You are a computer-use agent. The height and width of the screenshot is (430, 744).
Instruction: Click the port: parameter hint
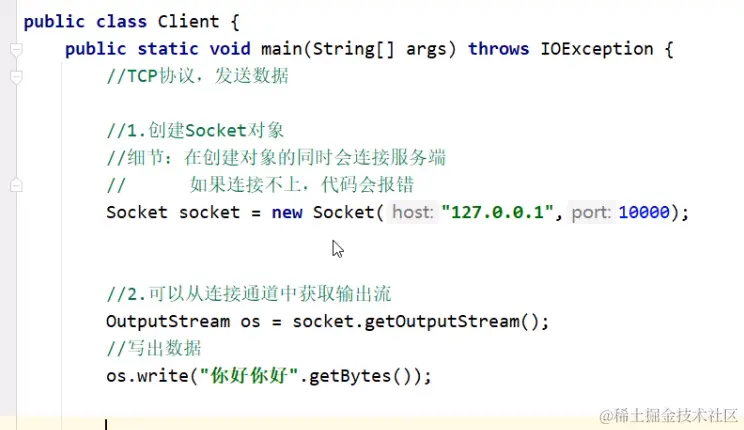point(591,212)
